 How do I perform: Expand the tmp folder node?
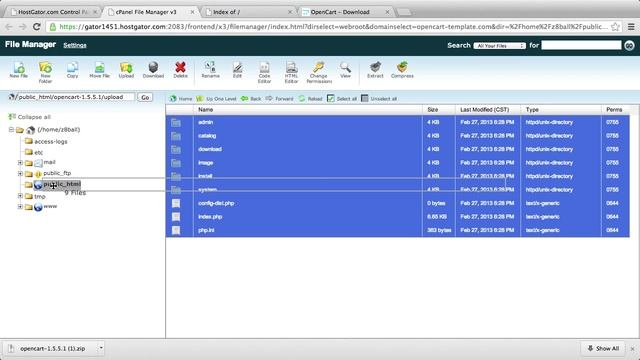tap(20, 196)
